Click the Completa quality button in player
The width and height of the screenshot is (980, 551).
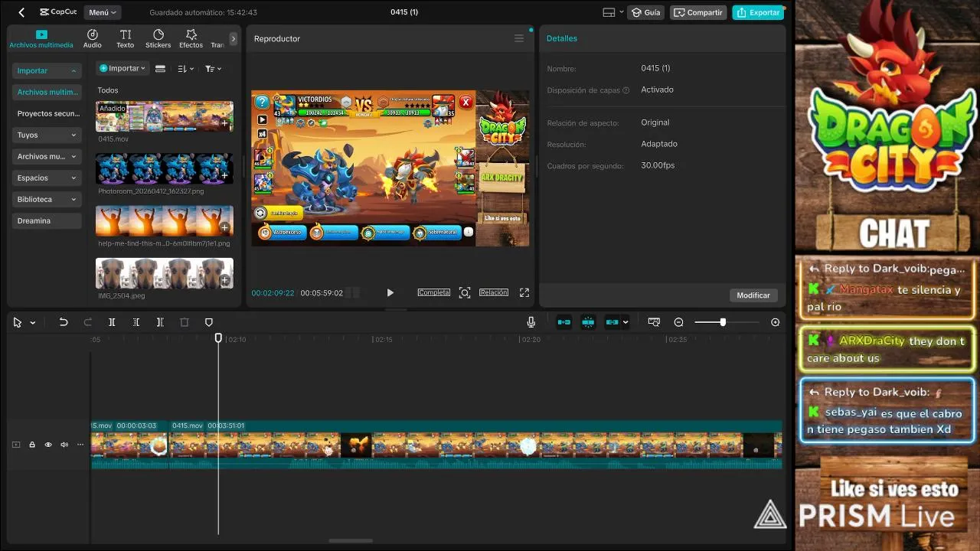(433, 292)
